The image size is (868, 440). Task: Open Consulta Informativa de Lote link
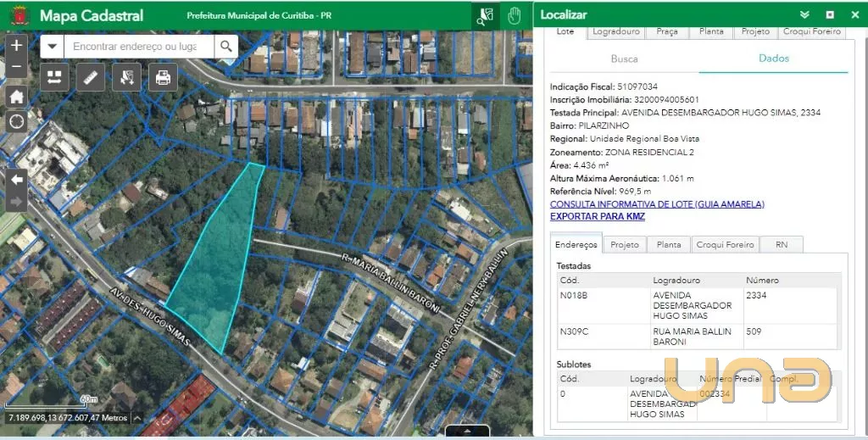[657, 204]
